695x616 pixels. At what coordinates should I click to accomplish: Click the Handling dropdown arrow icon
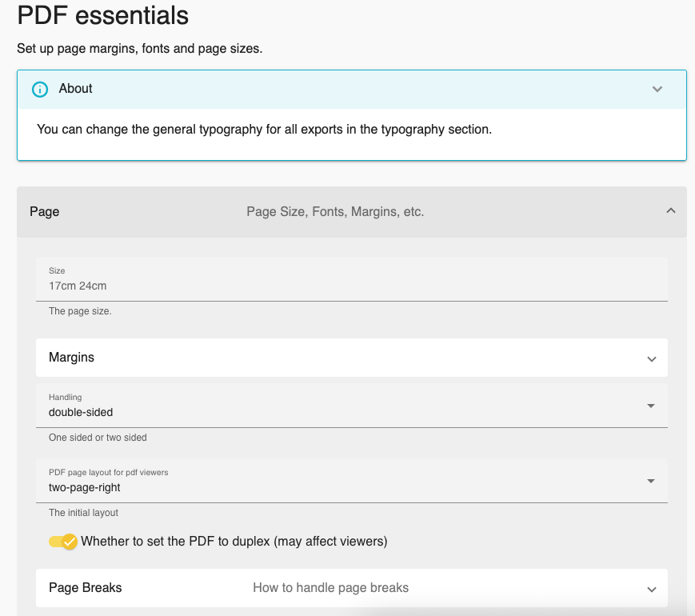tap(651, 406)
